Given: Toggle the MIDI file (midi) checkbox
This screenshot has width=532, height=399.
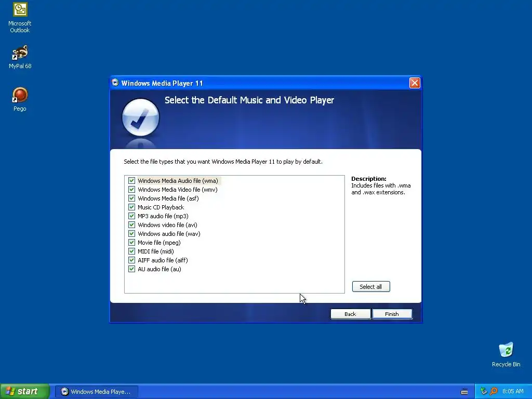Looking at the screenshot, I should pyautogui.click(x=131, y=251).
